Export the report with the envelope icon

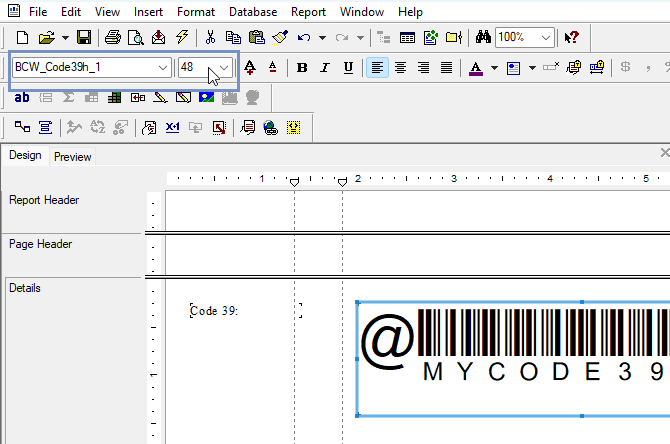159,38
